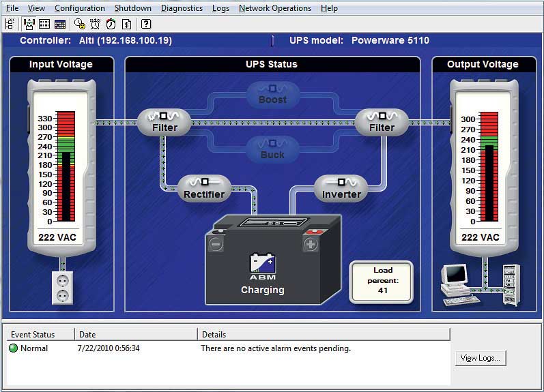The height and width of the screenshot is (392, 544).
Task: Click the Inverter node
Action: [x=341, y=189]
